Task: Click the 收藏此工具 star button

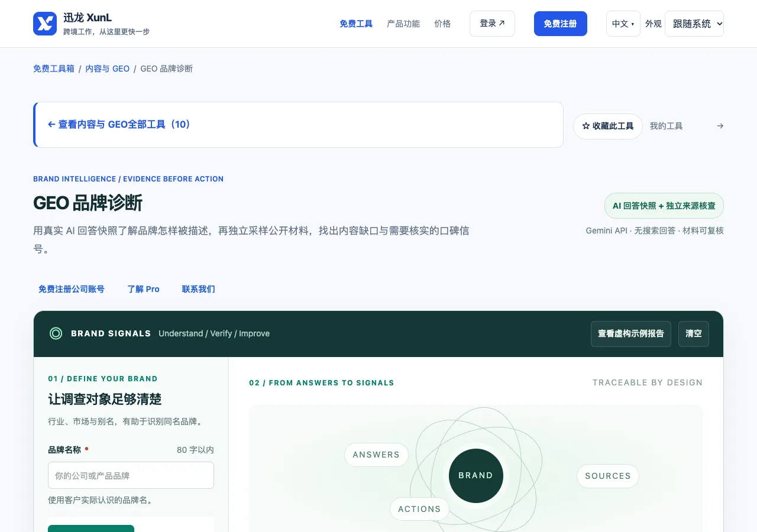Action: point(608,126)
